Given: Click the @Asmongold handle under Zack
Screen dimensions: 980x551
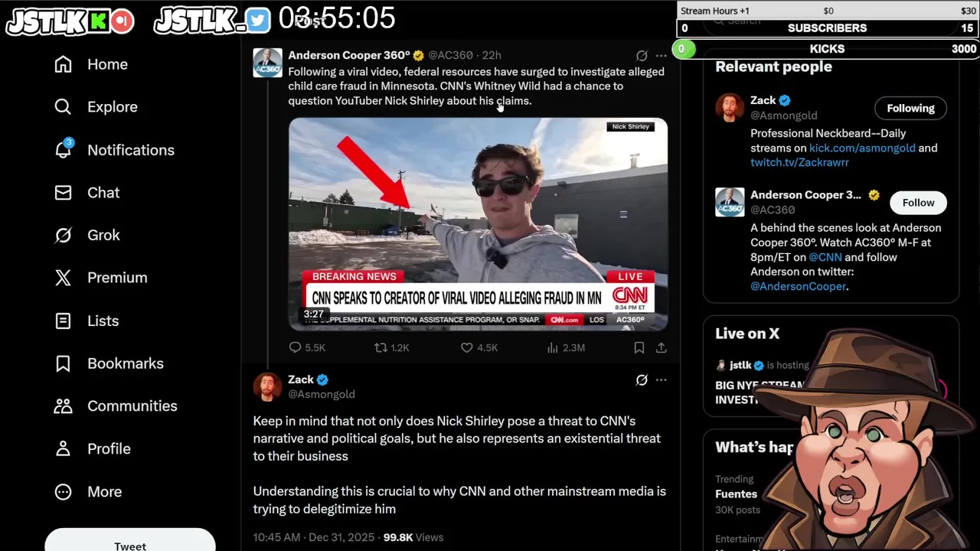Looking at the screenshot, I should (x=322, y=394).
